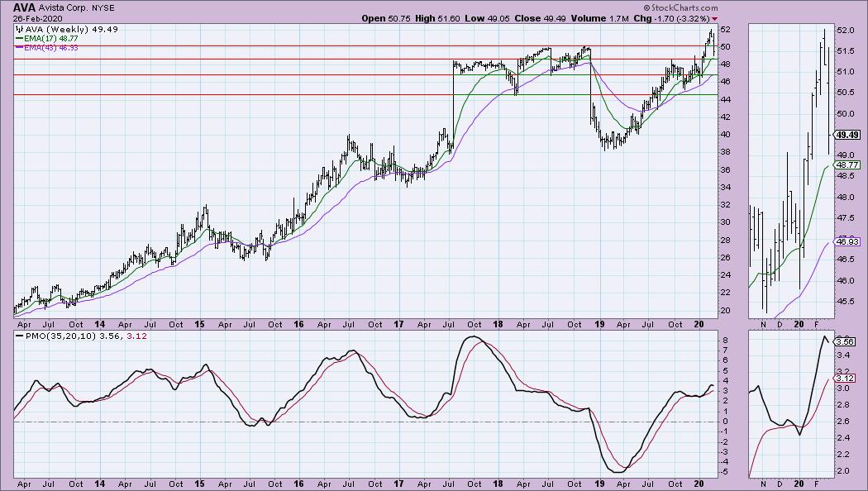
Task: Click the 52.0 price on zoom panel axis
Action: click(x=844, y=31)
